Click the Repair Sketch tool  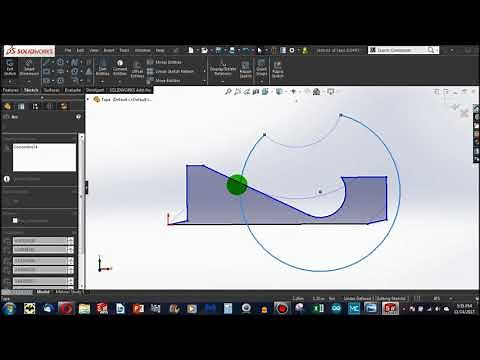pyautogui.click(x=246, y=69)
